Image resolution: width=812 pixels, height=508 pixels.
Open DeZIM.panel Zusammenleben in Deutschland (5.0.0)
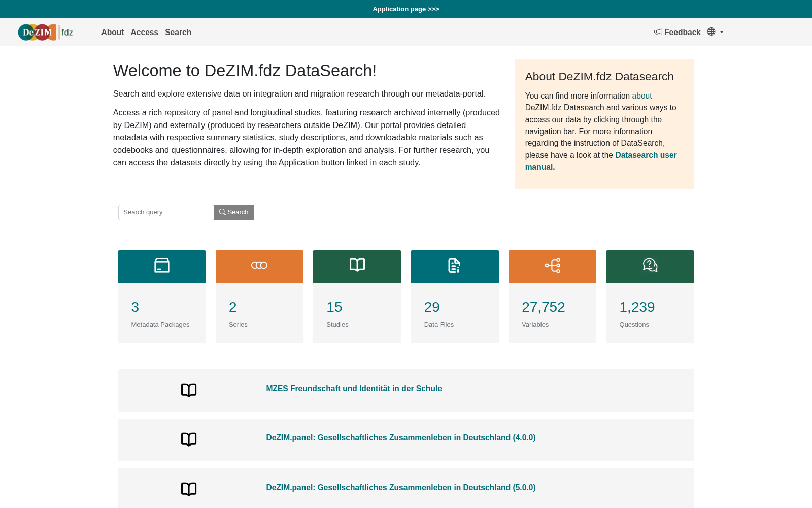(401, 487)
